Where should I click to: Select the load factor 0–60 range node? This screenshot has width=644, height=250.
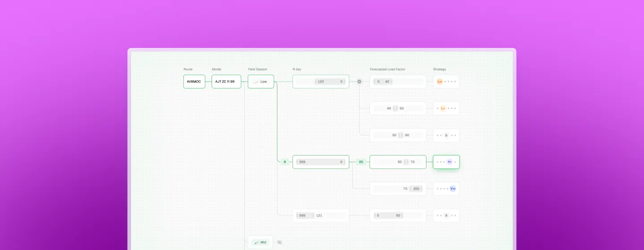pyautogui.click(x=398, y=216)
